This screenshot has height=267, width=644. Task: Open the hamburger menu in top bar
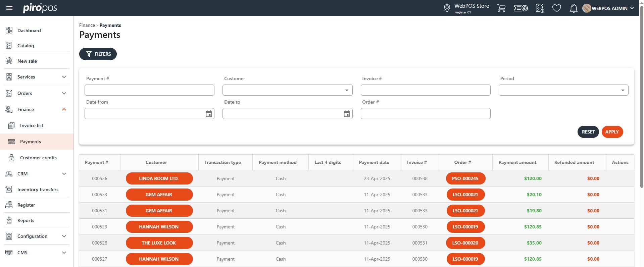(x=9, y=8)
